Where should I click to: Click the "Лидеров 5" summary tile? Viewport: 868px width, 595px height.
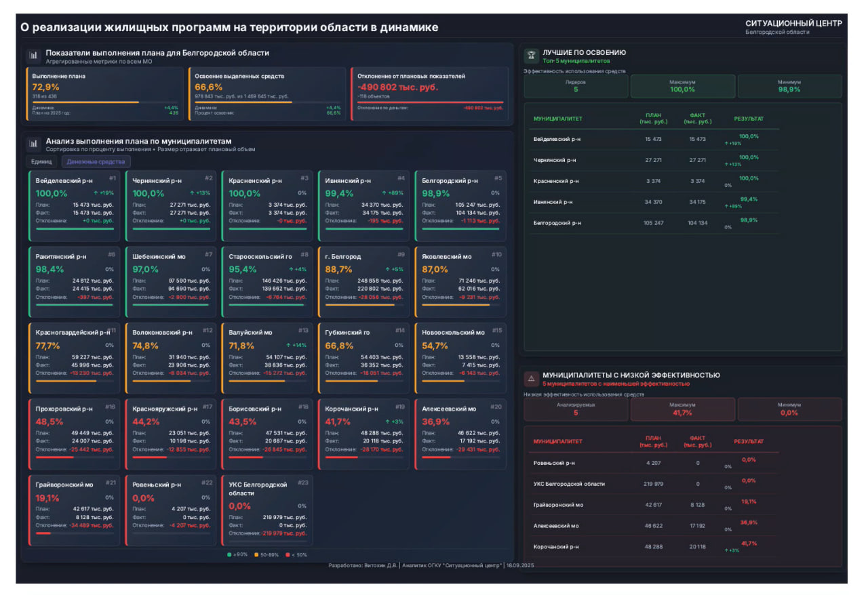[x=576, y=86]
